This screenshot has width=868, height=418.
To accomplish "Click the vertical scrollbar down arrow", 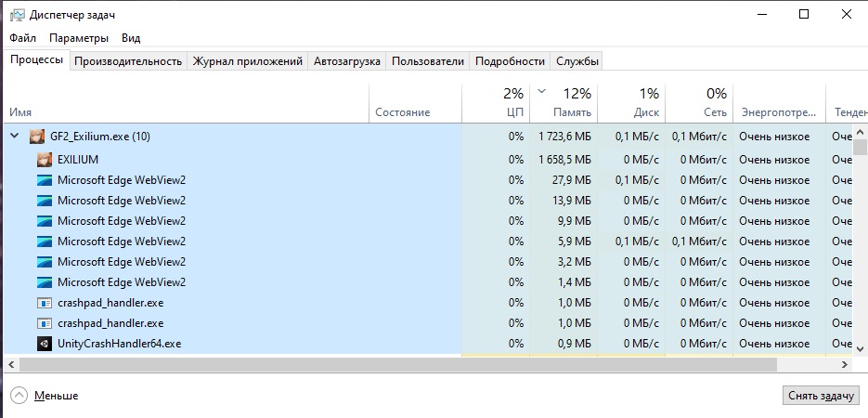I will click(860, 348).
